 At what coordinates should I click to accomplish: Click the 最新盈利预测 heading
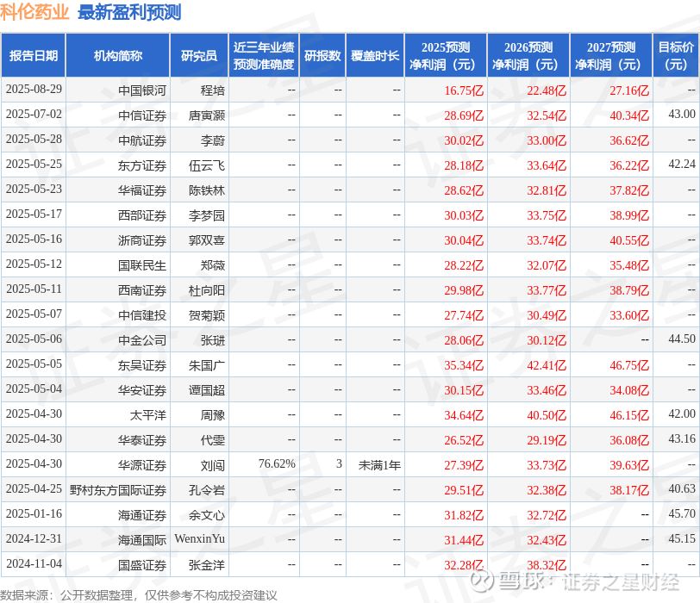click(x=129, y=12)
